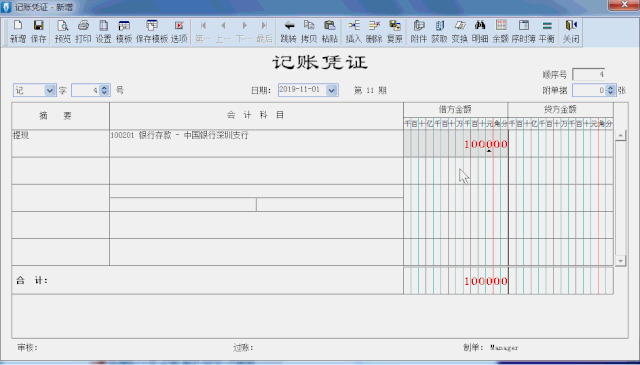Click scroll down arrow of entry grid
Viewport: 640px width, 365px height.
[620, 261]
